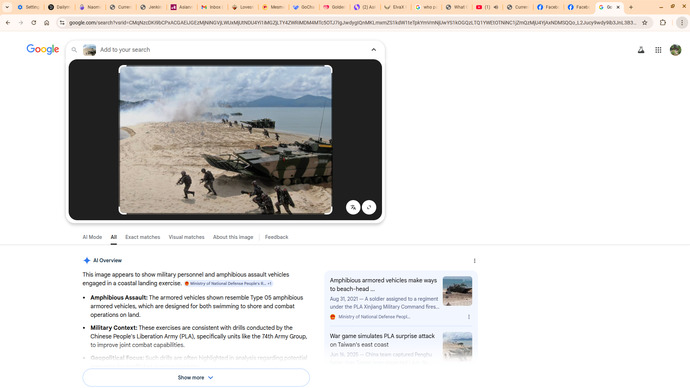The image size is (690, 388).
Task: Click the amphibious vehicle result thumbnail
Action: (457, 291)
